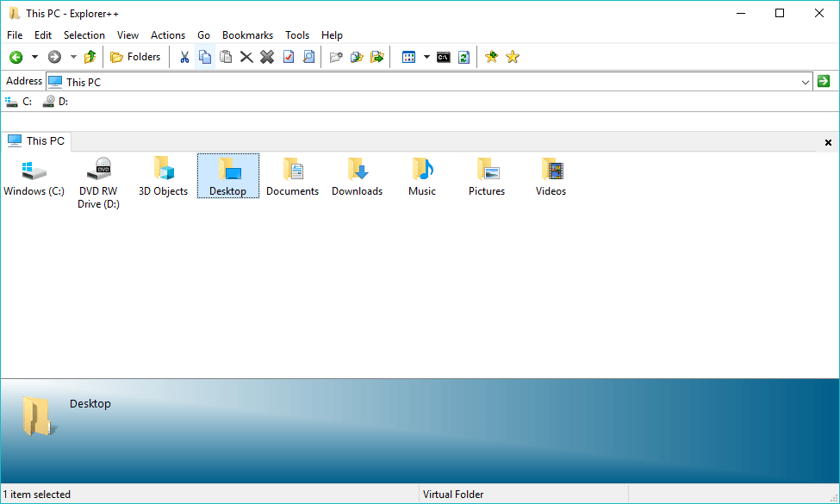840x504 pixels.
Task: Expand the Address bar dropdown
Action: 806,80
